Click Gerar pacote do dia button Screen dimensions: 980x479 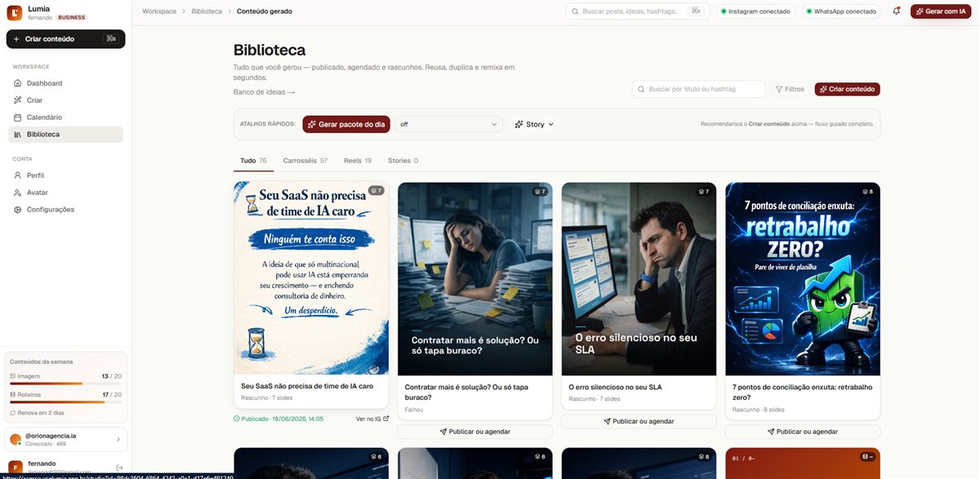(346, 124)
